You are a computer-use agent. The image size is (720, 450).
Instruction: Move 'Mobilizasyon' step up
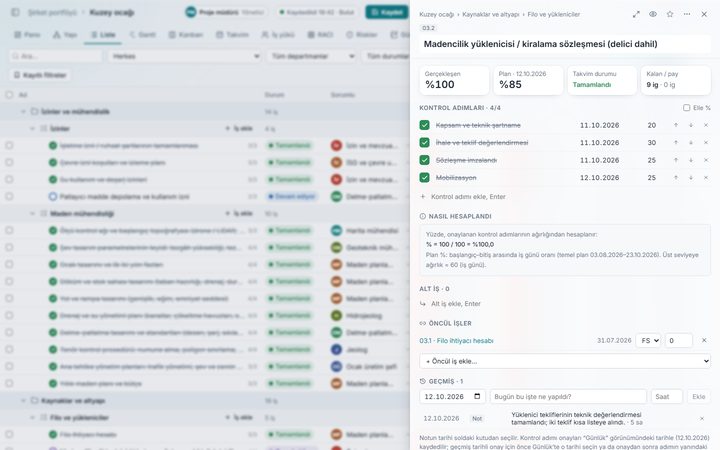click(675, 178)
